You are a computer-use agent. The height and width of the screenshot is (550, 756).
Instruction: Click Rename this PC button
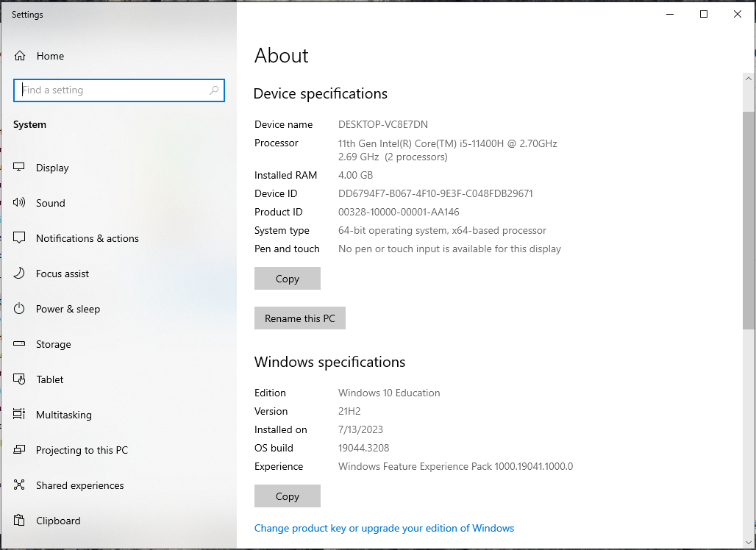[300, 318]
